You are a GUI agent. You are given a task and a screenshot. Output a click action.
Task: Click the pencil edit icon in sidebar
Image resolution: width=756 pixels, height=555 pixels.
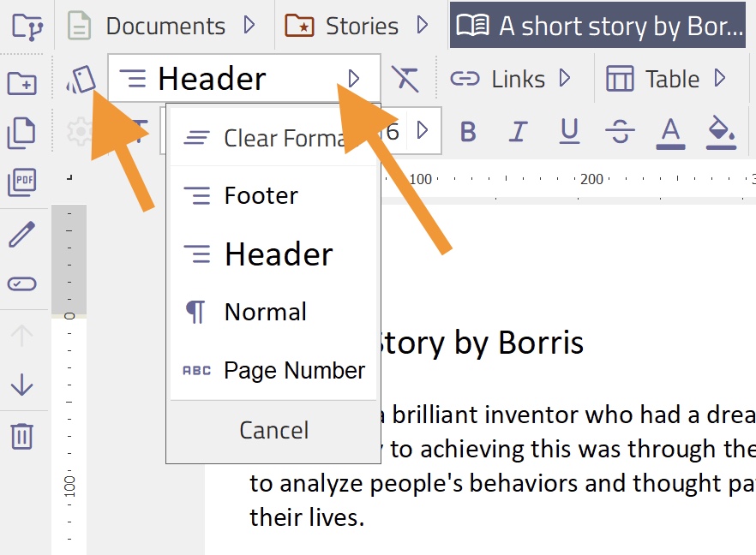21,235
